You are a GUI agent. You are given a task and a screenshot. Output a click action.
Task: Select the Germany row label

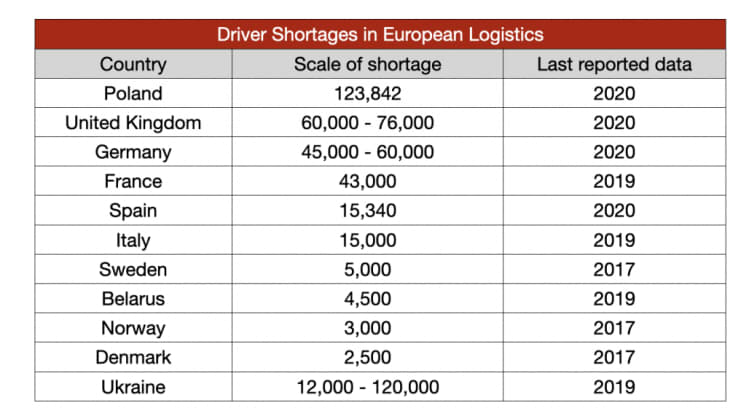pyautogui.click(x=133, y=152)
